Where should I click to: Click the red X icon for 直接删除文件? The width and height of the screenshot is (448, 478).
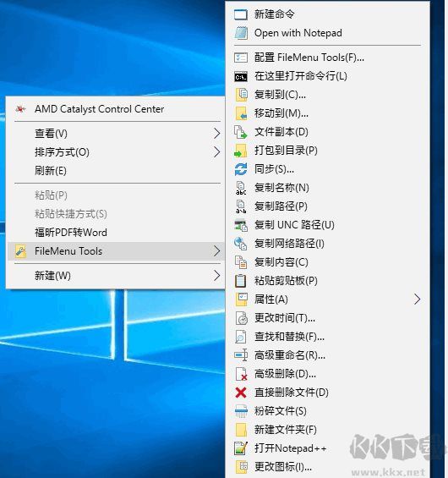pos(241,393)
